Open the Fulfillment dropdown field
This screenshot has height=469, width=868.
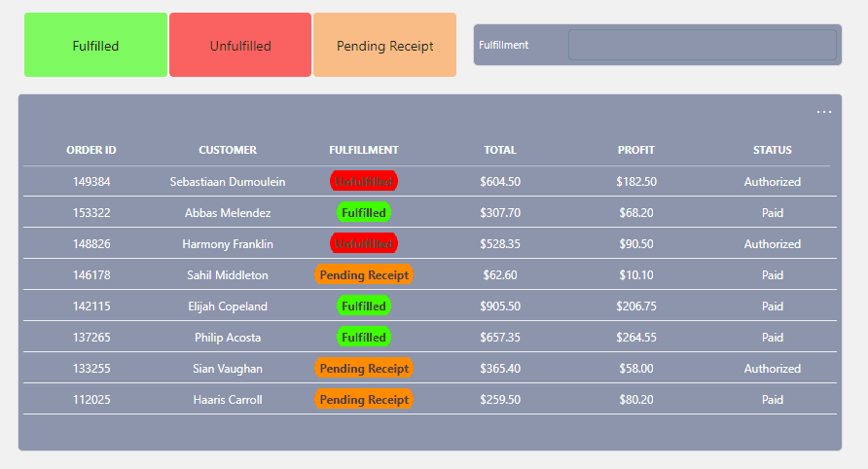(x=702, y=45)
